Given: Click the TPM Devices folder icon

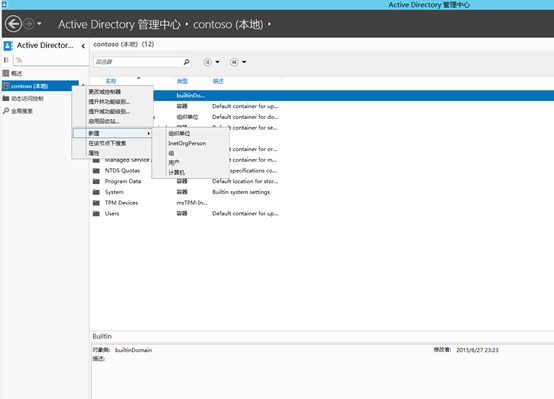Looking at the screenshot, I should [96, 203].
